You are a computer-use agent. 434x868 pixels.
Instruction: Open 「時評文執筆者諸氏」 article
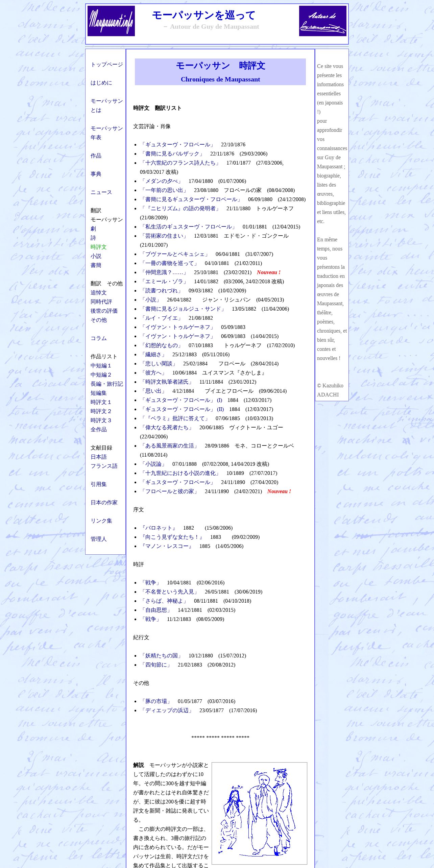pos(167,382)
